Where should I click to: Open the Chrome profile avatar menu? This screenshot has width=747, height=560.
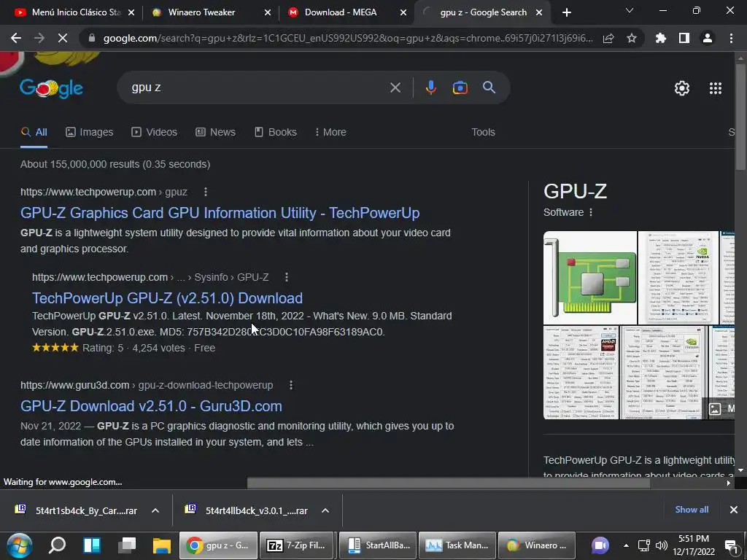708,38
